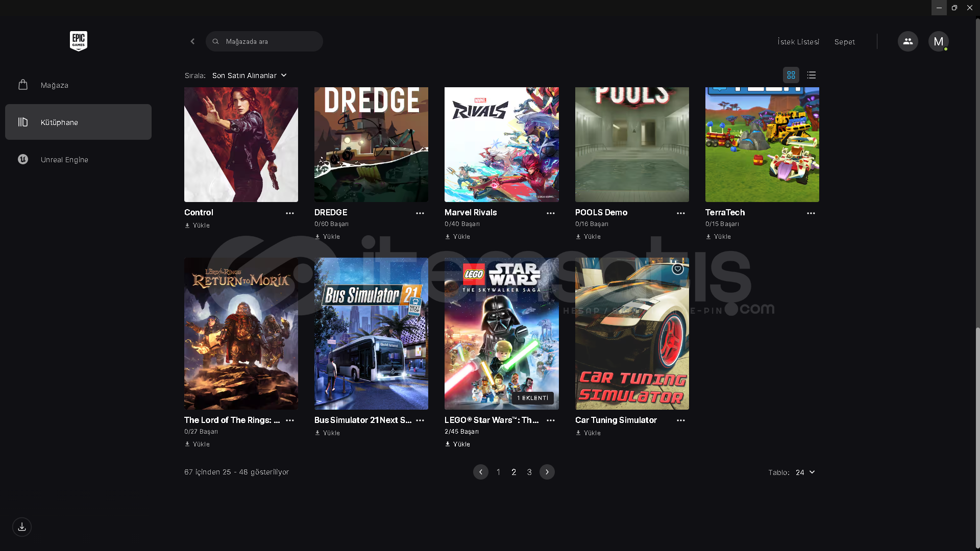Install Return to Moria via Yükle

tap(198, 444)
